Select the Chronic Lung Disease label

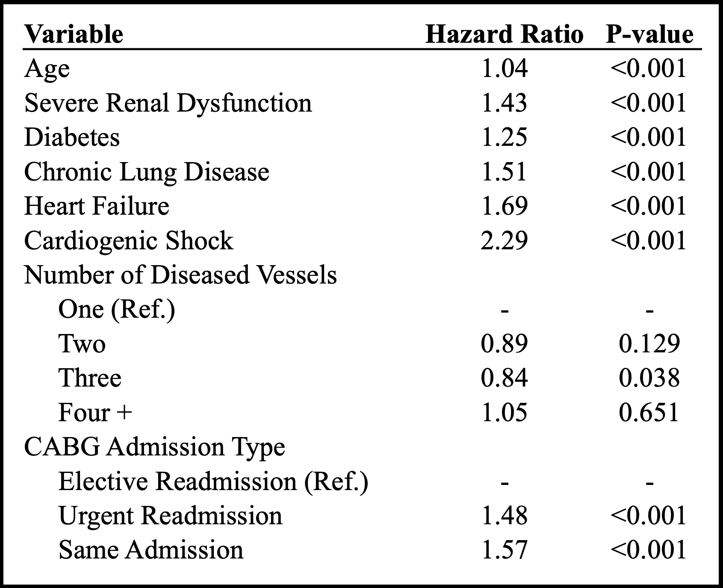click(147, 172)
